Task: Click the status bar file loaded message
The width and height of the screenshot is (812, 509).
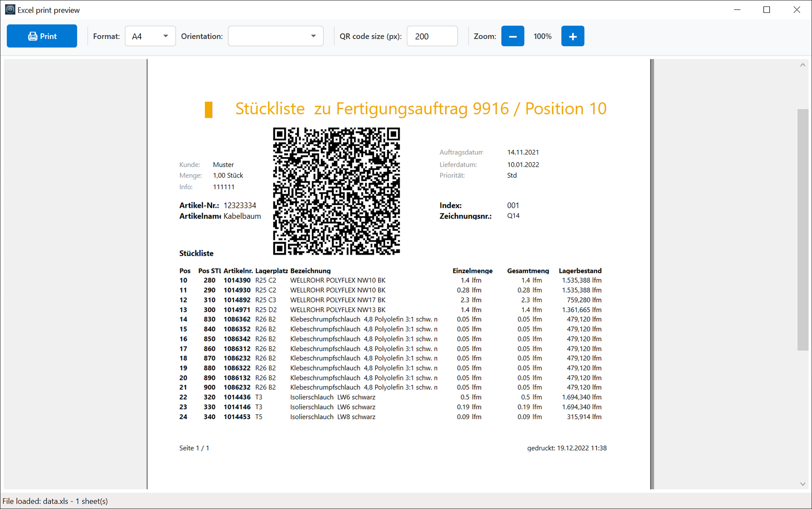Action: (x=55, y=501)
